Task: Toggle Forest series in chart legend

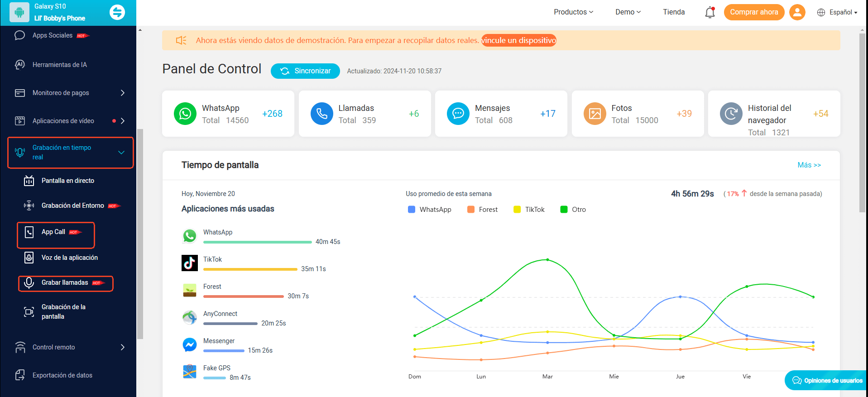Action: (482, 210)
